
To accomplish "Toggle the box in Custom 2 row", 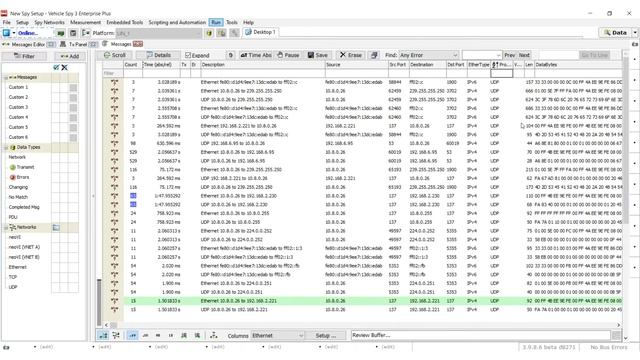I will coord(73,98).
